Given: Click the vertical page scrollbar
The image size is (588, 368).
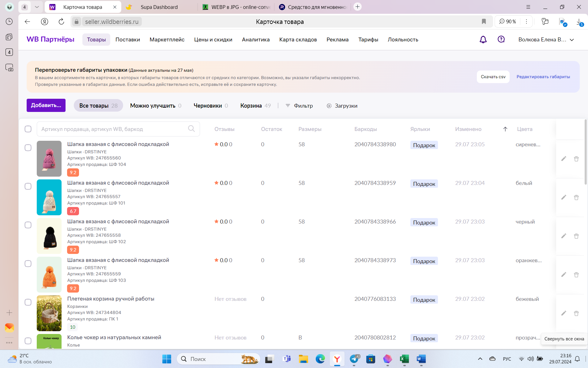Looking at the screenshot, I should [x=586, y=152].
